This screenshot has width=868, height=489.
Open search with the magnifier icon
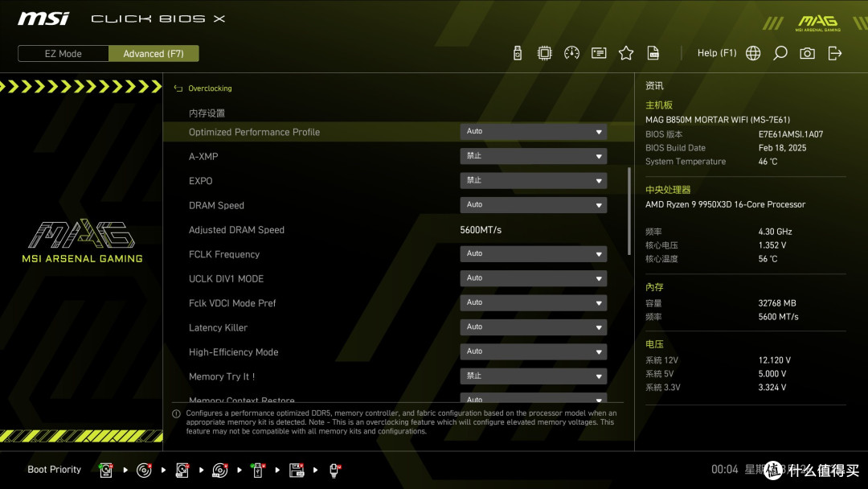(780, 53)
